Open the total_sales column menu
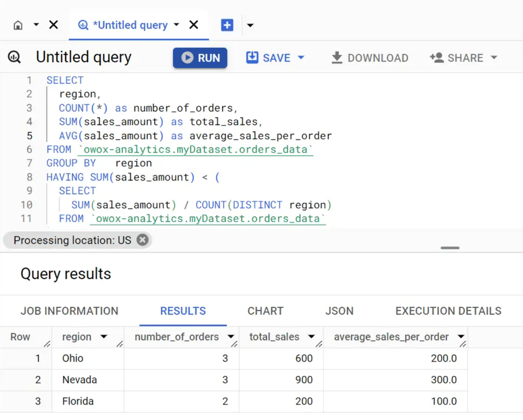Viewport: 523px width, 420px height. coord(311,336)
